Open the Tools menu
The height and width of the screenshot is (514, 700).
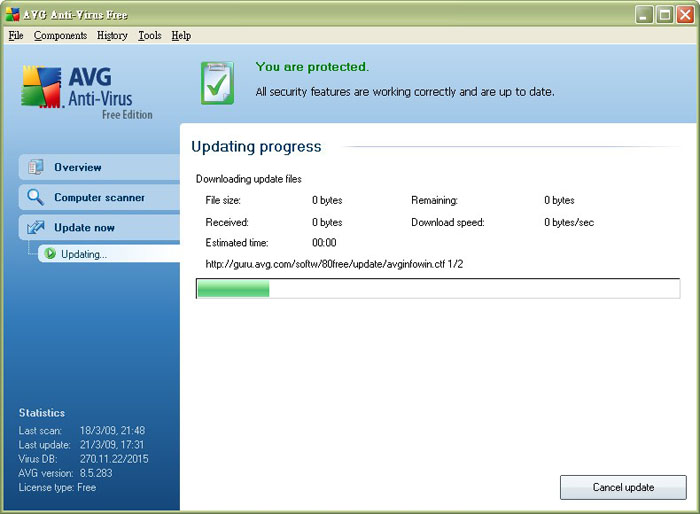[150, 35]
